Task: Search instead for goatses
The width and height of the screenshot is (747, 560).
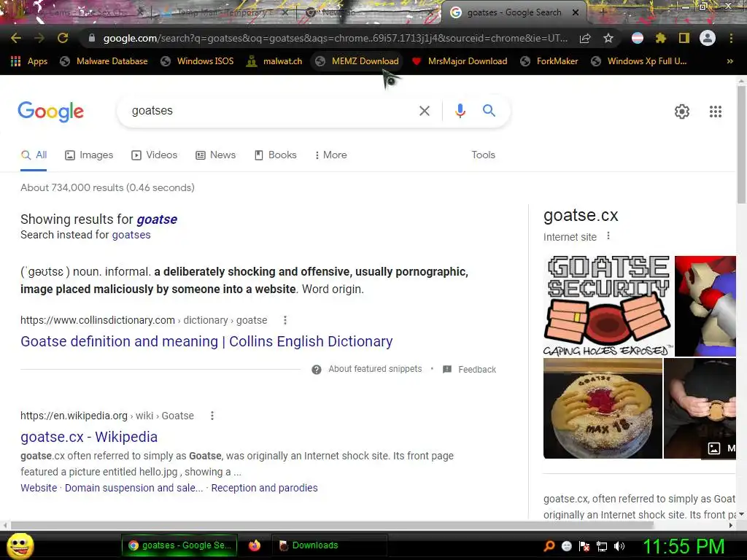Action: point(131,235)
